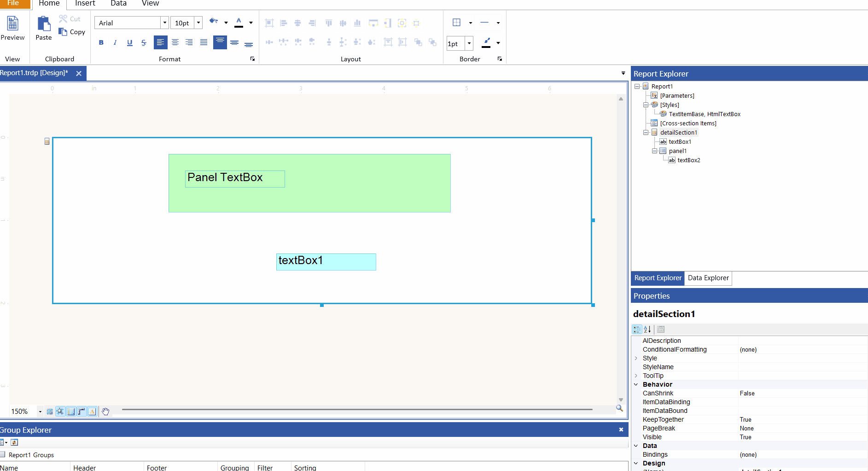
Task: Collapse the detailSection1 tree node
Action: (x=646, y=132)
